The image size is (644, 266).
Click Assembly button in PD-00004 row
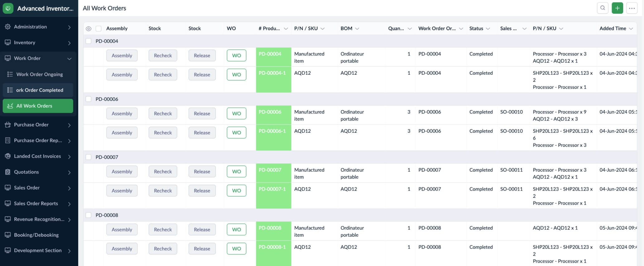tap(122, 55)
